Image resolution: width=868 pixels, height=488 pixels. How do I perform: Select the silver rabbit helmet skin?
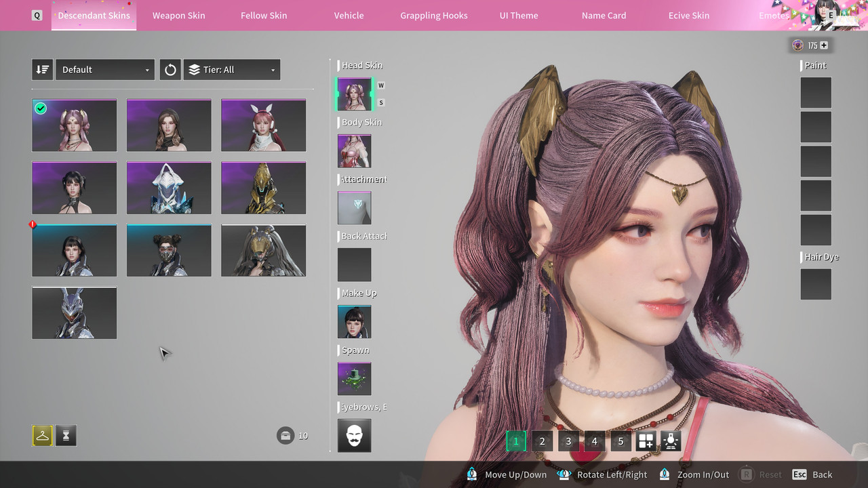click(74, 312)
